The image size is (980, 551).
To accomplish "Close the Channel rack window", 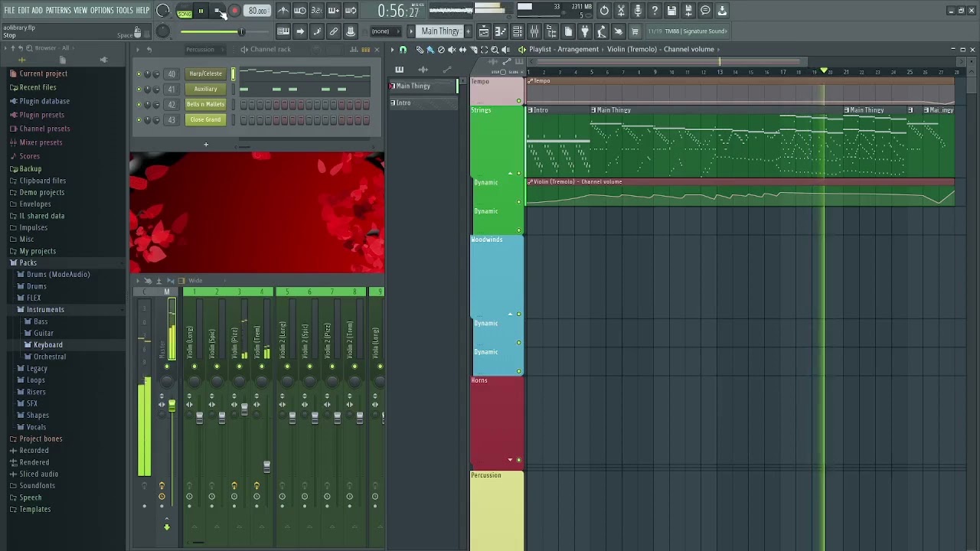I will pyautogui.click(x=376, y=50).
